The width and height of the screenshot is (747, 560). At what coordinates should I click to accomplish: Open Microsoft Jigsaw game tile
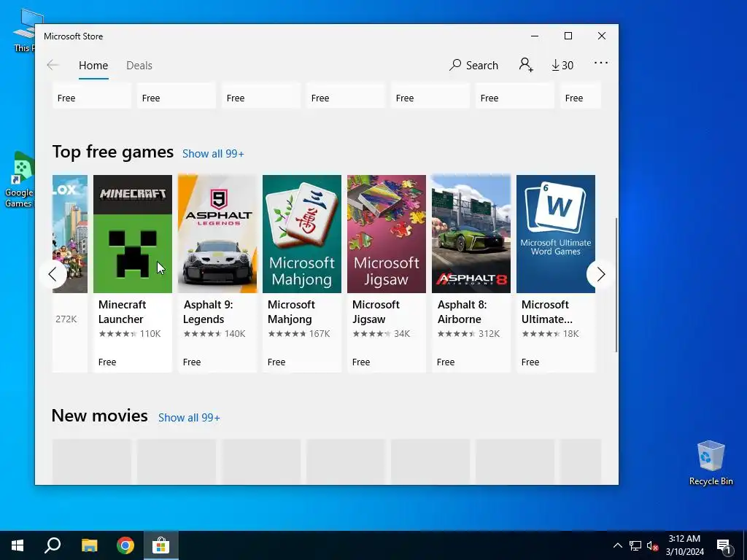(387, 273)
